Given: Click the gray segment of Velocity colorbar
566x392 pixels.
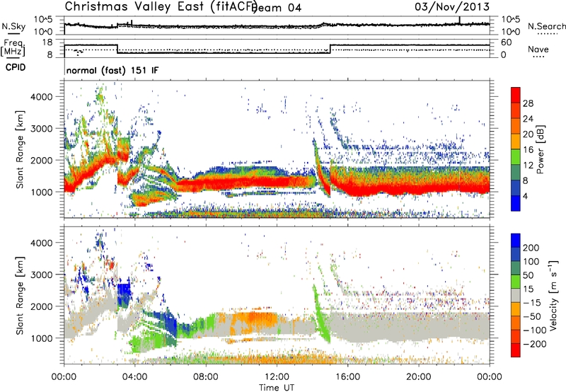Looking at the screenshot, I should 516,295.
